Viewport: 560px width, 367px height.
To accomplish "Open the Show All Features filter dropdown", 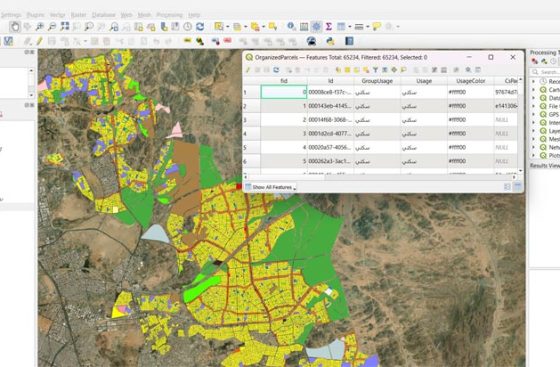I will click(x=271, y=187).
